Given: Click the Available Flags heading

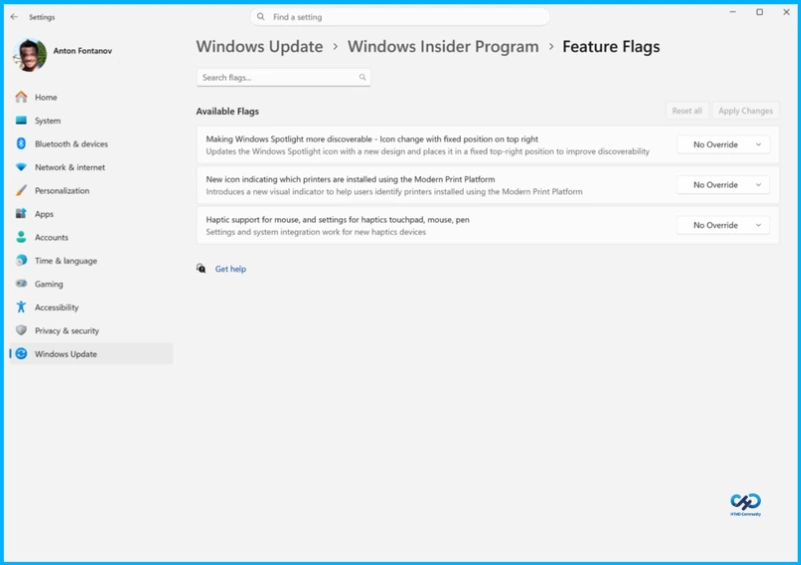Looking at the screenshot, I should coord(227,111).
